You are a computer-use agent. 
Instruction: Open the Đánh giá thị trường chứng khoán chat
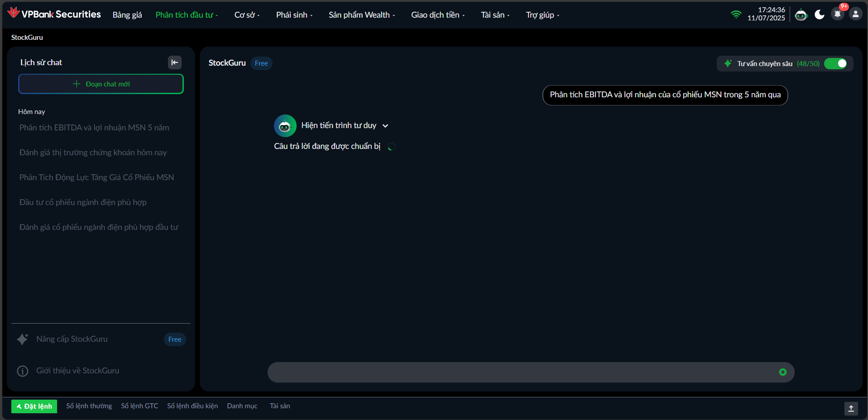(x=93, y=153)
